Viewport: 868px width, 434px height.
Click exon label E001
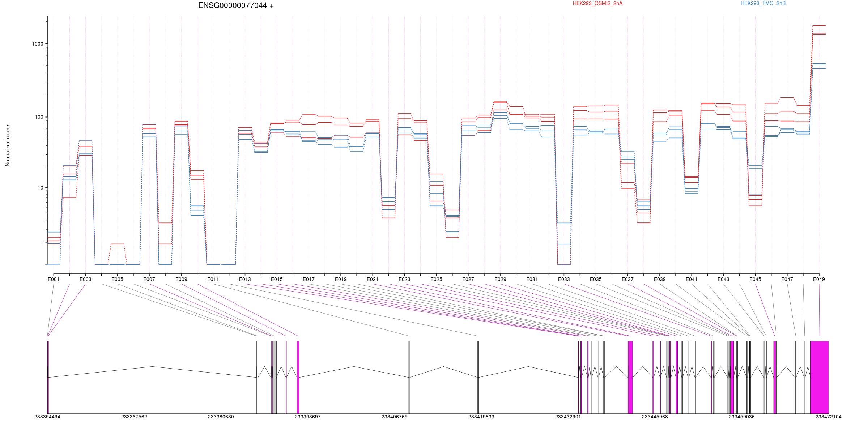click(x=54, y=279)
